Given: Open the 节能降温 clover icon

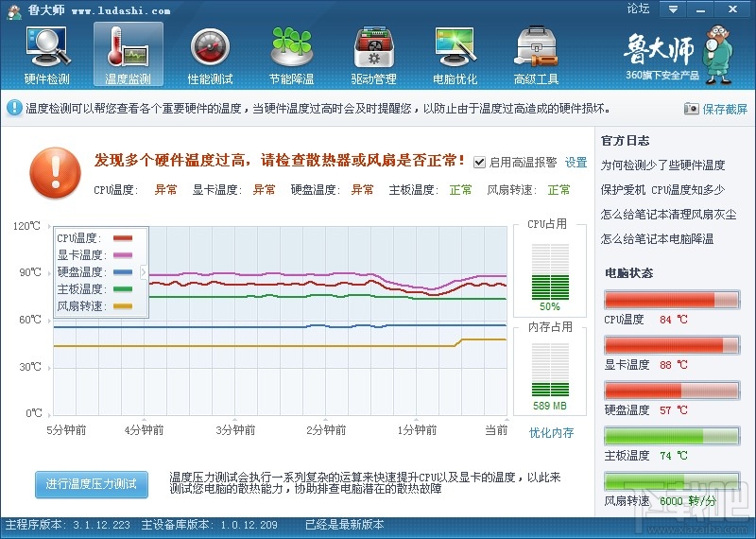Looking at the screenshot, I should point(291,46).
